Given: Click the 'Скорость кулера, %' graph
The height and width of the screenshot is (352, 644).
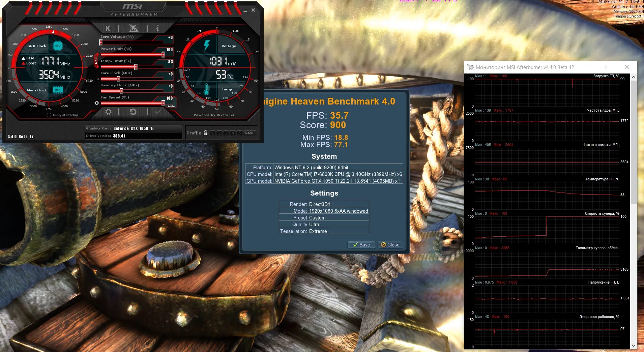Looking at the screenshot, I should 547,230.
